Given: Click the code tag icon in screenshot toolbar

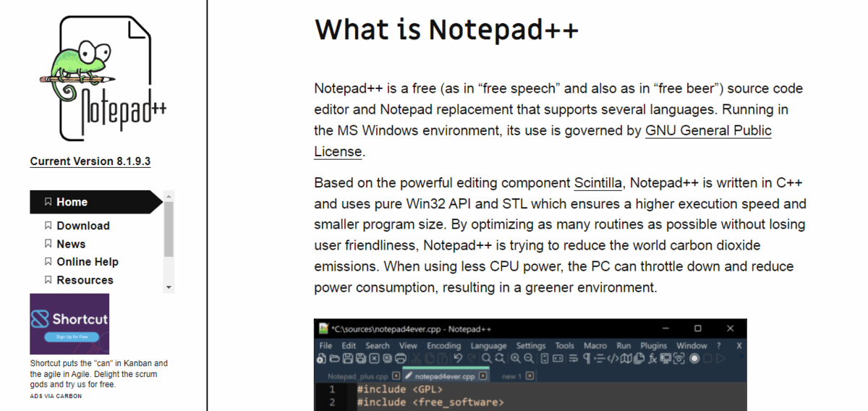Looking at the screenshot, I should click(613, 358).
